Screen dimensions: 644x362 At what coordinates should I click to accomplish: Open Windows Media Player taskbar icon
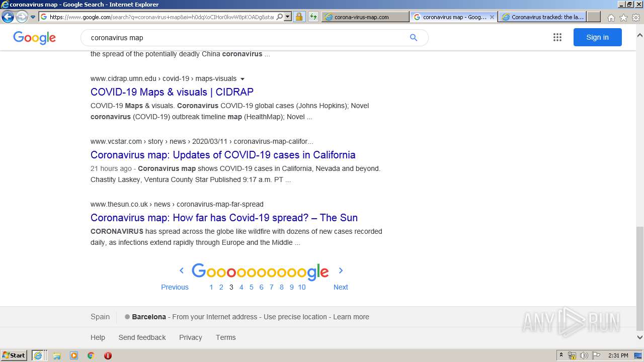click(74, 355)
